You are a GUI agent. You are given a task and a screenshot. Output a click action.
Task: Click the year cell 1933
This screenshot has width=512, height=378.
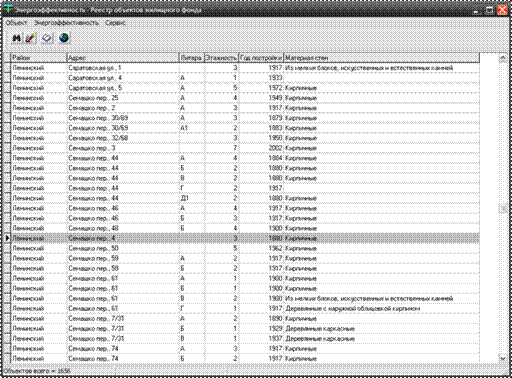[261, 78]
